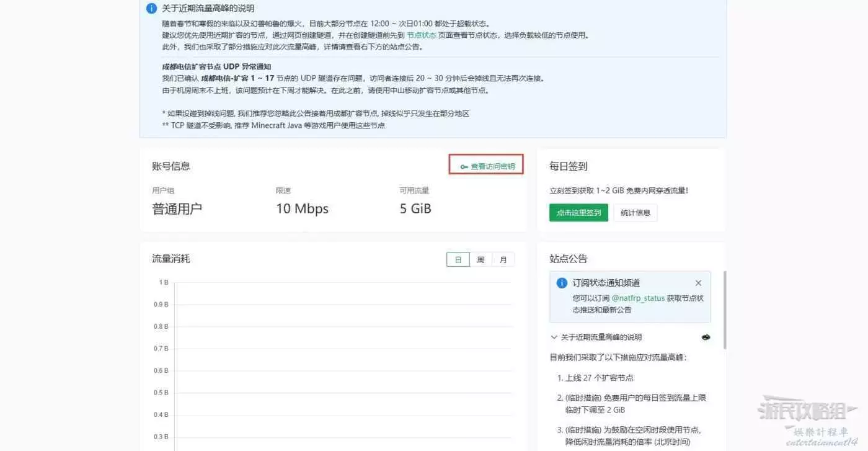Click the key icon beside 查看访问密钥

click(x=464, y=167)
